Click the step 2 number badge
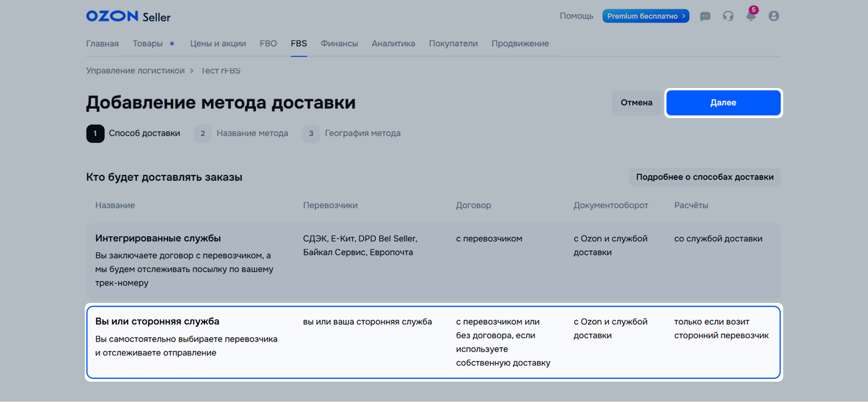Viewport: 868px width, 403px height. pos(203,133)
